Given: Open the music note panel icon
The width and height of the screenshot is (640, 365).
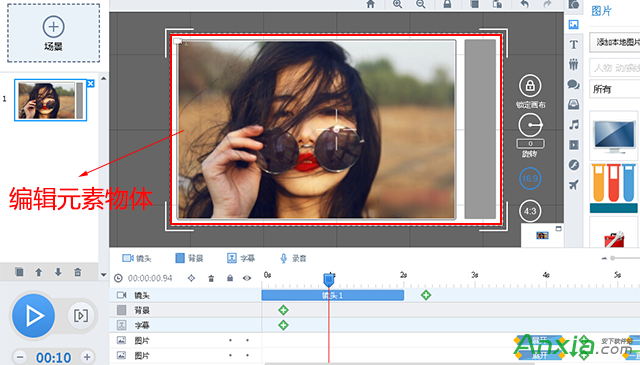Looking at the screenshot, I should pyautogui.click(x=574, y=125).
